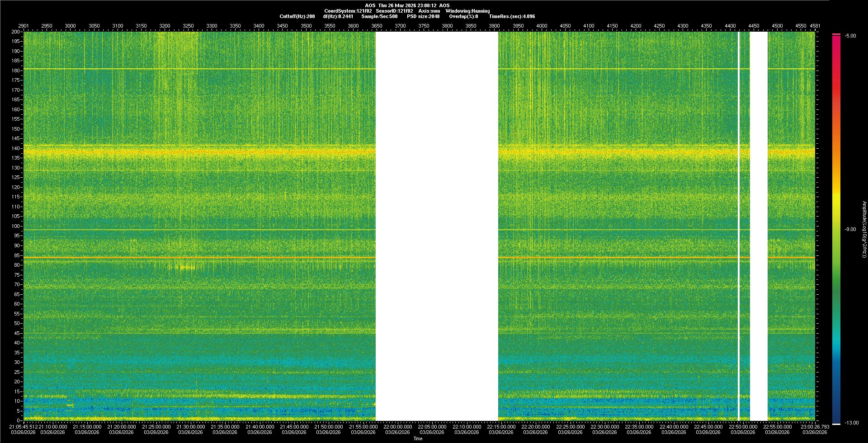Screen dimensions: 868x443
Task: Click the PSD size:2048 header text
Action: (423, 16)
